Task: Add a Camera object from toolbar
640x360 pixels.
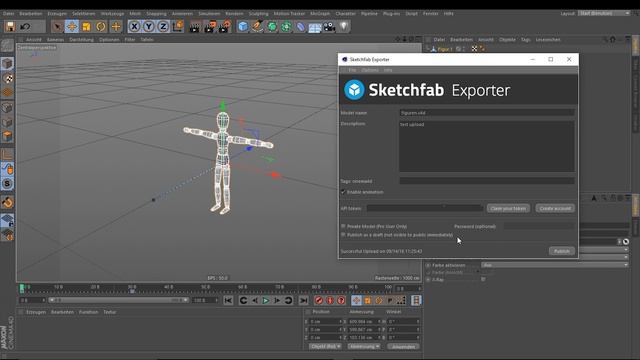Action: (329, 27)
